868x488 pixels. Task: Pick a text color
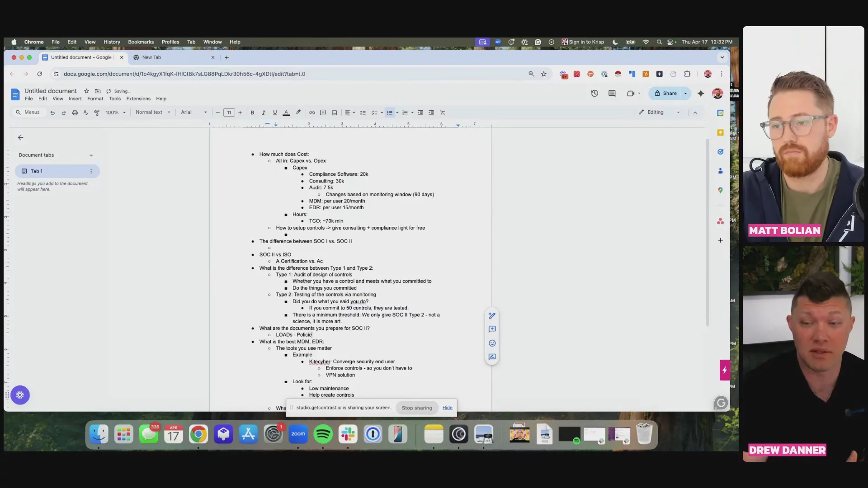pos(286,113)
